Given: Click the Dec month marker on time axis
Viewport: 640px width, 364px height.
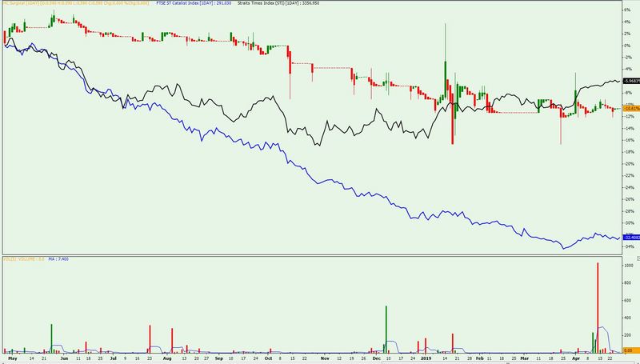Looking at the screenshot, I should [376, 358].
